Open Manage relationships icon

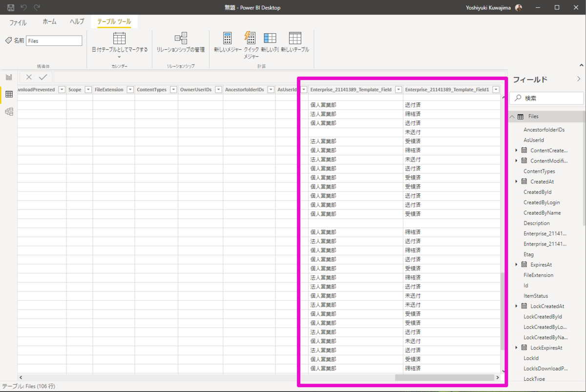181,39
